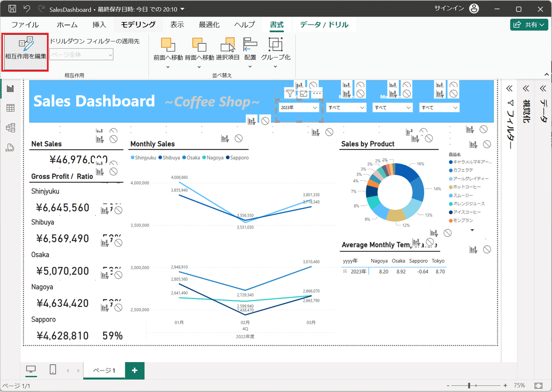The width and height of the screenshot is (552, 392).
Task: Click サインイン (Sign in)
Action: 448,9
